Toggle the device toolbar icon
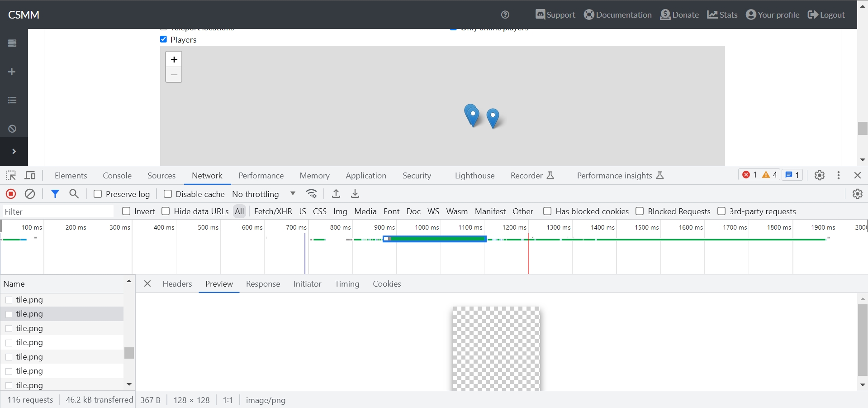The height and width of the screenshot is (408, 868). tap(30, 176)
